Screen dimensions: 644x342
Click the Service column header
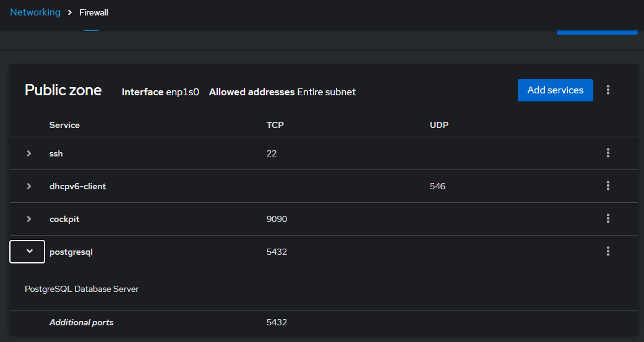click(x=64, y=125)
